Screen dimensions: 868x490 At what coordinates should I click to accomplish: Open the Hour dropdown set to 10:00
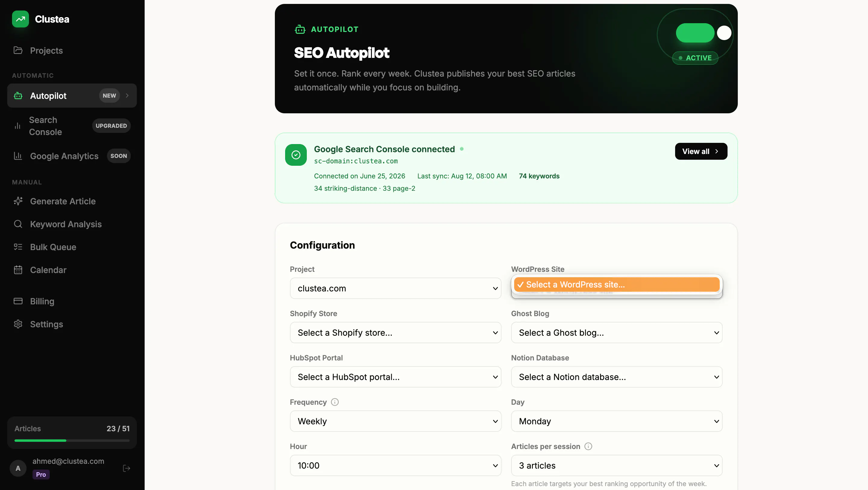[x=396, y=466]
